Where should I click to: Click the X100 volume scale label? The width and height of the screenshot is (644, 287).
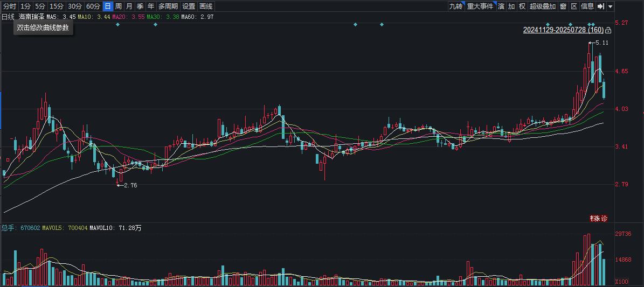(621, 282)
